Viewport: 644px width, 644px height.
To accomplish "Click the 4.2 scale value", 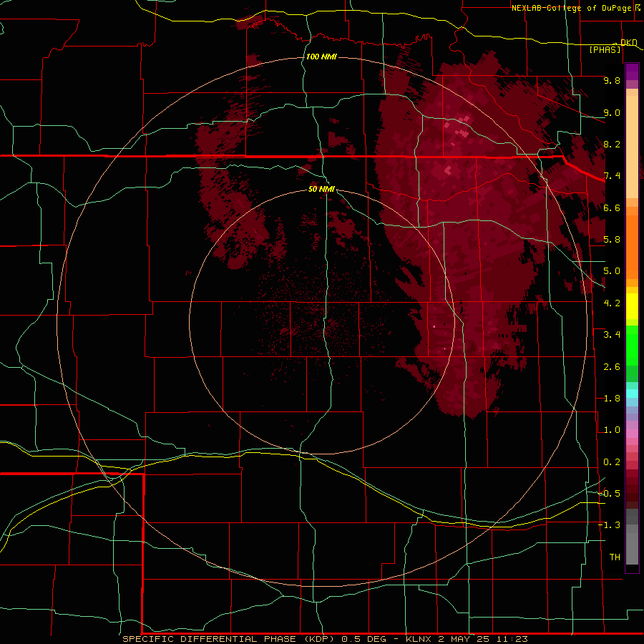I will tap(612, 303).
